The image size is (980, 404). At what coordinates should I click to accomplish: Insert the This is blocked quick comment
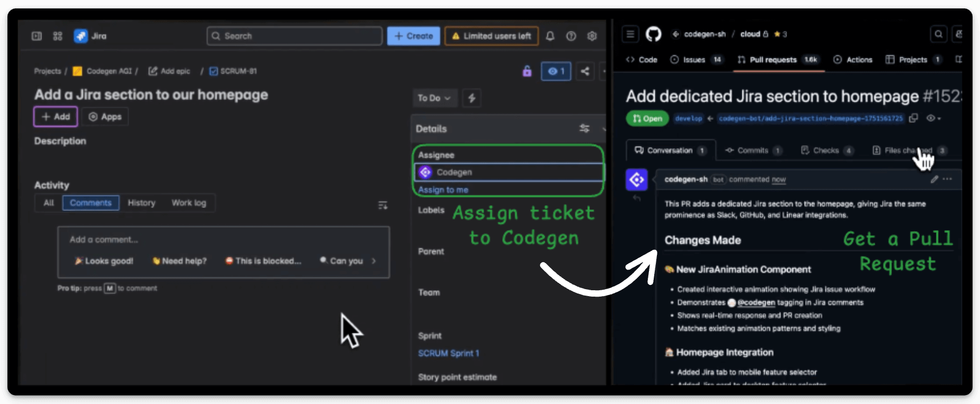click(263, 261)
